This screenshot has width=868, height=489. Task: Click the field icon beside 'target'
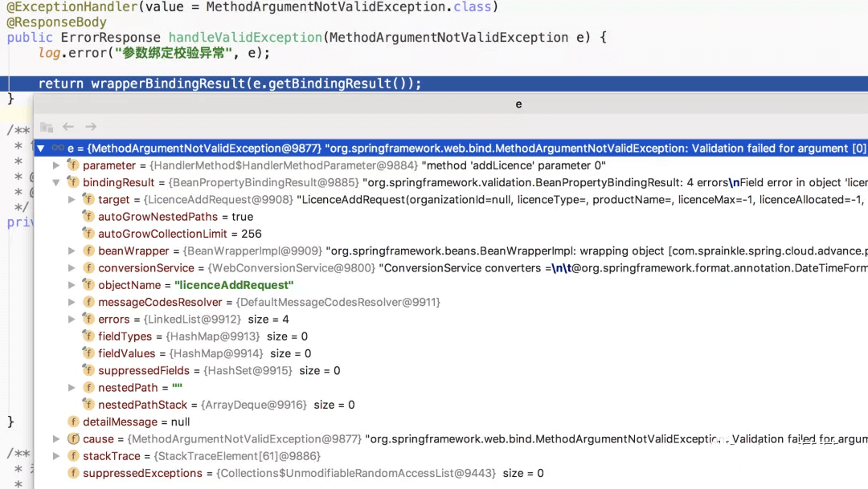88,199
